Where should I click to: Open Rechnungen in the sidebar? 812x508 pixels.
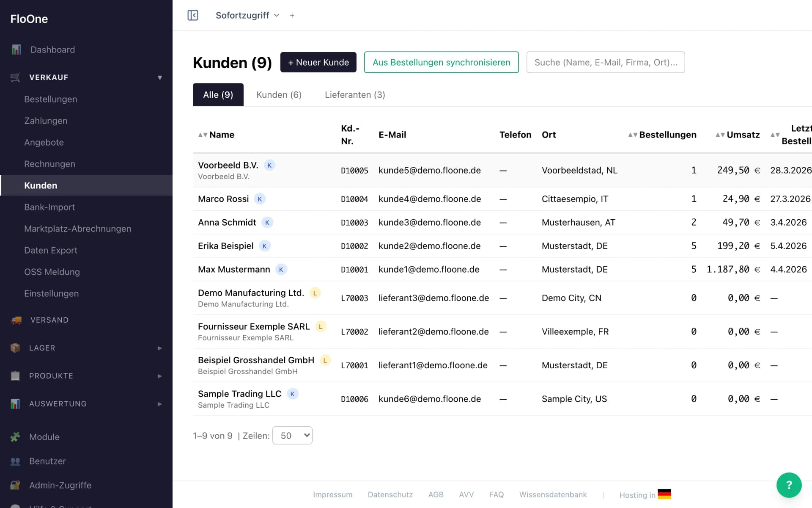click(49, 164)
